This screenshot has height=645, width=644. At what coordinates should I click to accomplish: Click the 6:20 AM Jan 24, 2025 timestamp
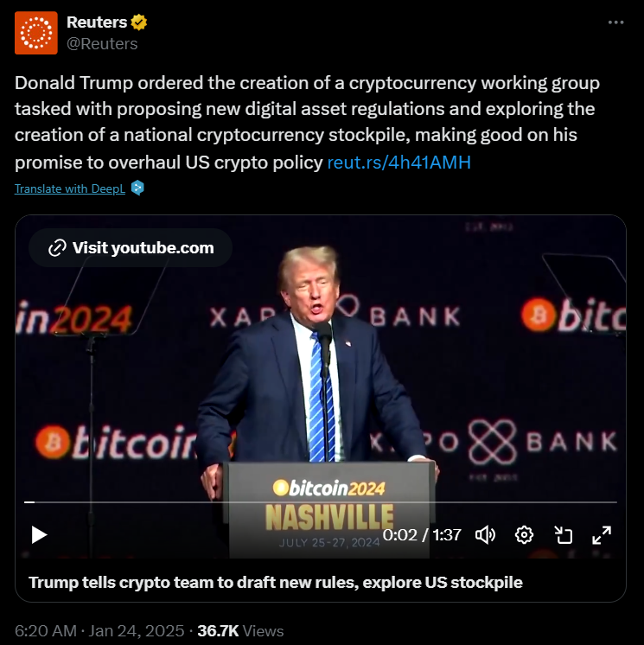(99, 631)
